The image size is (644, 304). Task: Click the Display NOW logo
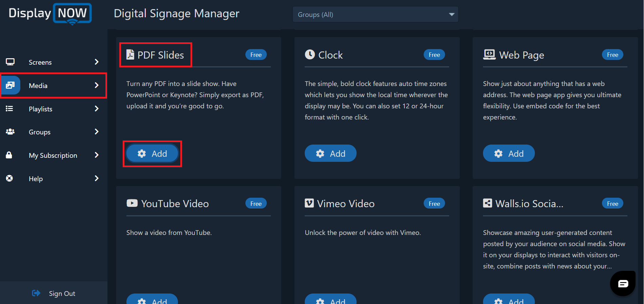pos(50,14)
